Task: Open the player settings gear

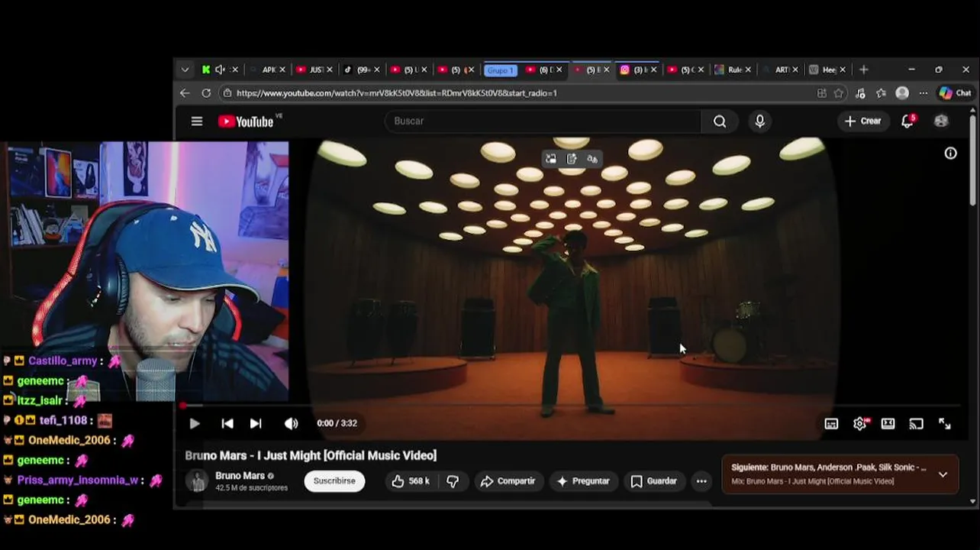Action: pyautogui.click(x=859, y=424)
